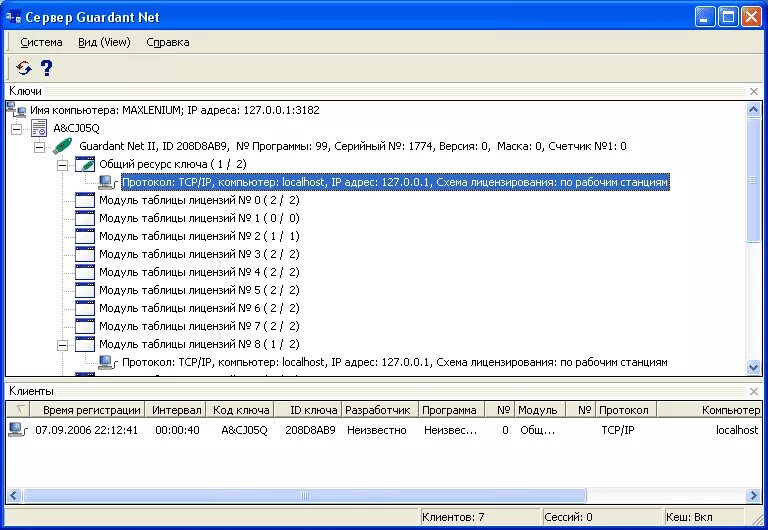Click the 07.09.2006 22:12:41 registration cell
This screenshot has width=768, height=530.
(x=86, y=430)
